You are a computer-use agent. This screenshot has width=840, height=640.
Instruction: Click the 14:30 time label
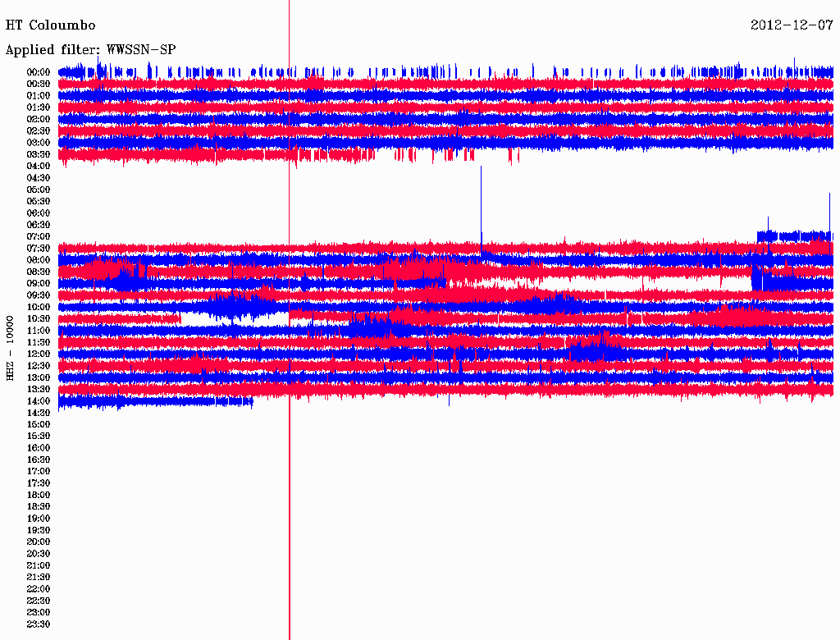point(39,413)
